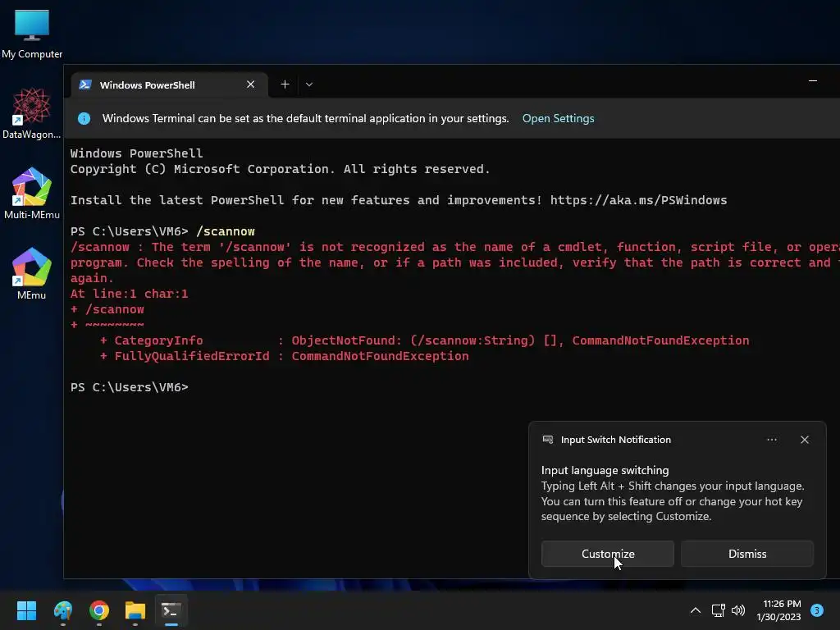Select the DataWagon desktop shortcut
Screen dimensions: 840x630
pyautogui.click(x=32, y=113)
